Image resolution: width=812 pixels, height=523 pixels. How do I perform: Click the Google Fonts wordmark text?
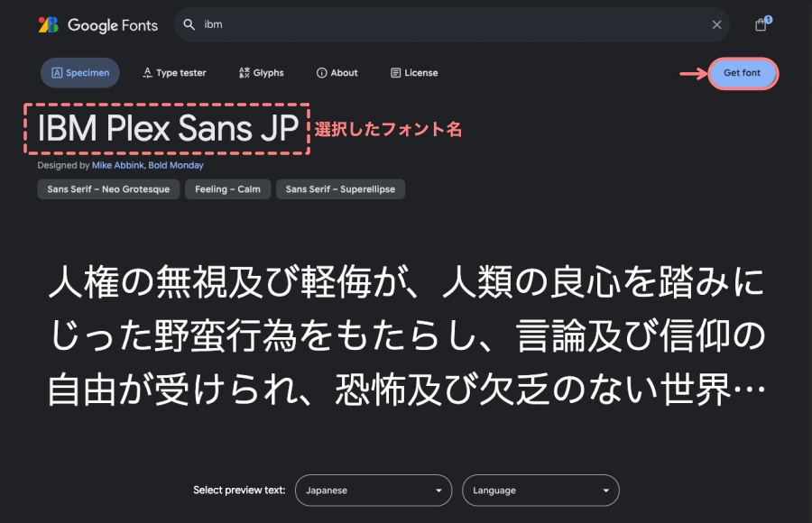click(x=113, y=25)
